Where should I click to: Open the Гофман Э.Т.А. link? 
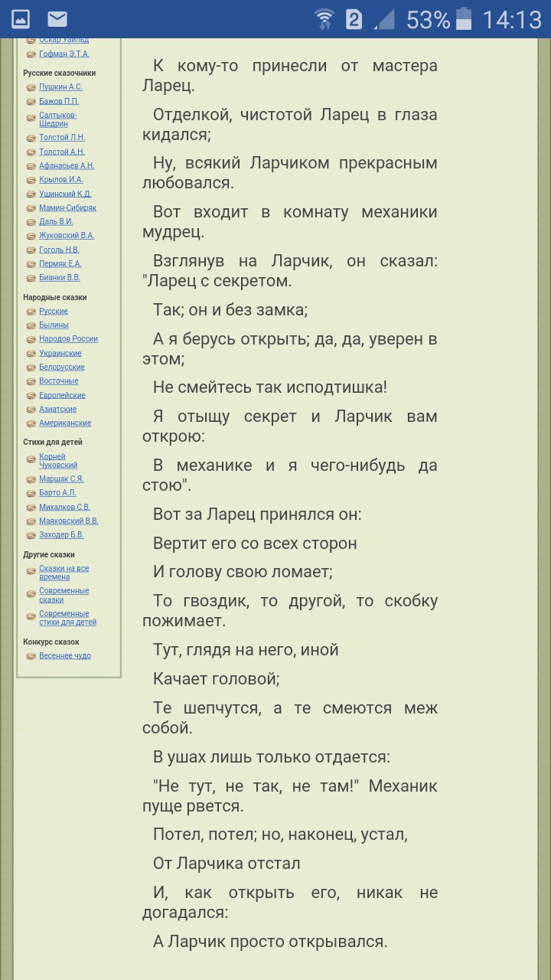64,54
